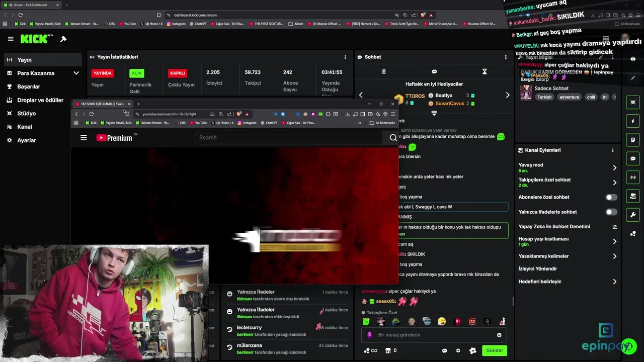This screenshot has width=644, height=362.
Task: Click the green Gönder button
Action: click(x=495, y=350)
